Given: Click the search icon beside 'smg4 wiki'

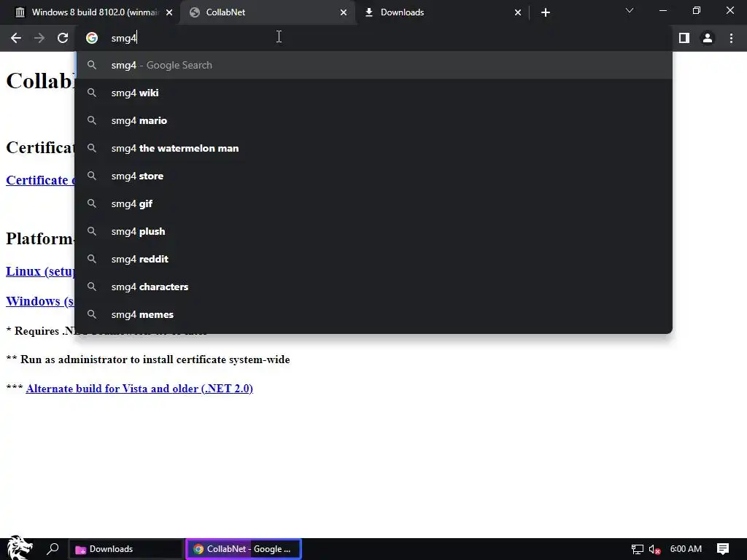Looking at the screenshot, I should click(x=92, y=93).
